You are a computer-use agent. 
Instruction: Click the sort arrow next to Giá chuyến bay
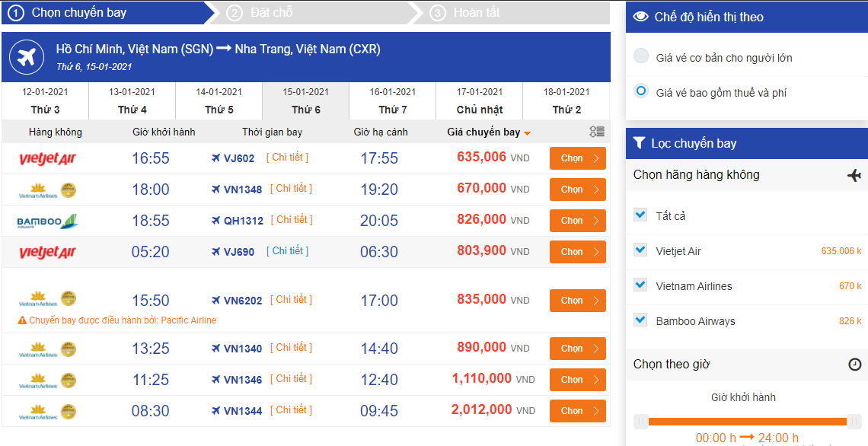tap(527, 133)
